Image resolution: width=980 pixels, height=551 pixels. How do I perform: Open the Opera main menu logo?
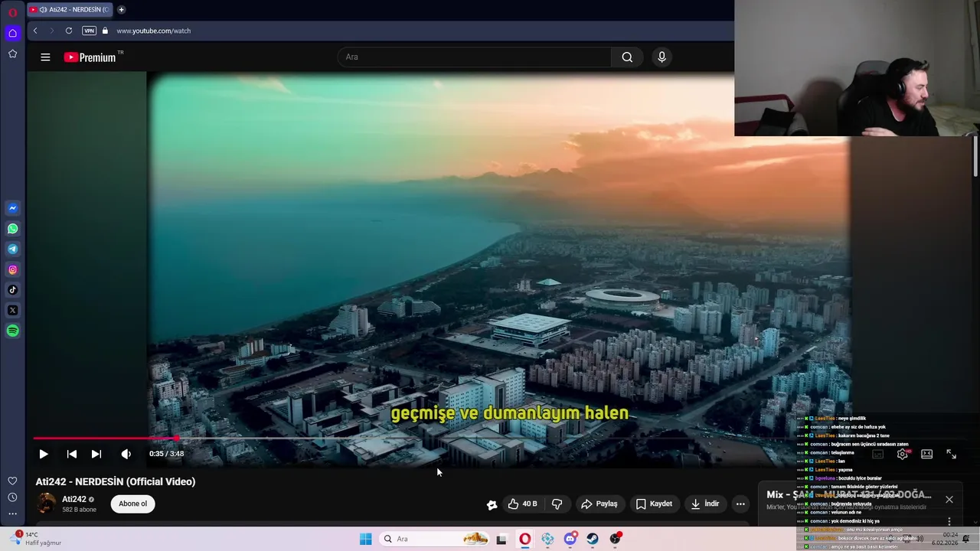tap(12, 12)
